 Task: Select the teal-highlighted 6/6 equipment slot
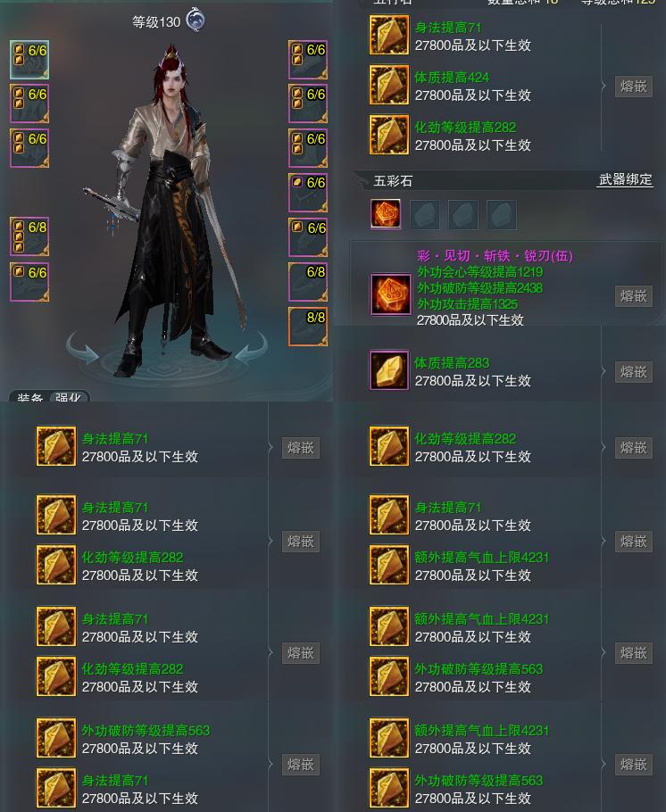(29, 60)
